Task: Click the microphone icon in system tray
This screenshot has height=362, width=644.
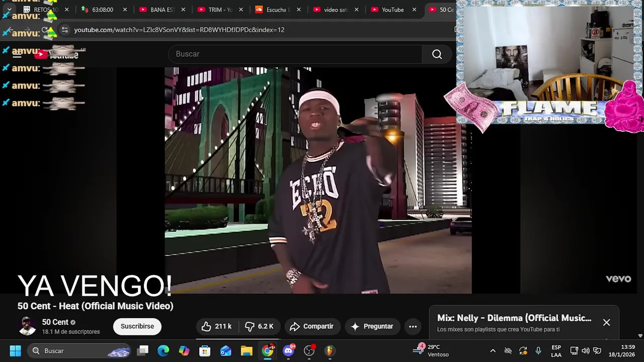Action: tap(538, 350)
